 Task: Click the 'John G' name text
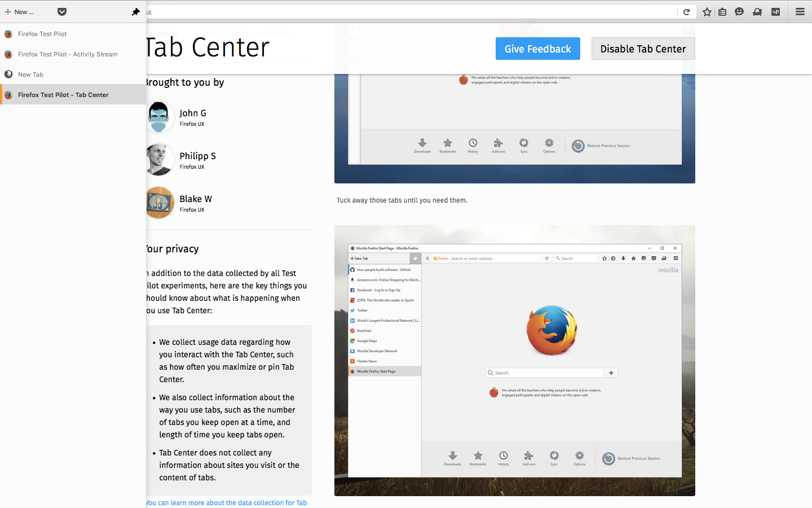193,113
